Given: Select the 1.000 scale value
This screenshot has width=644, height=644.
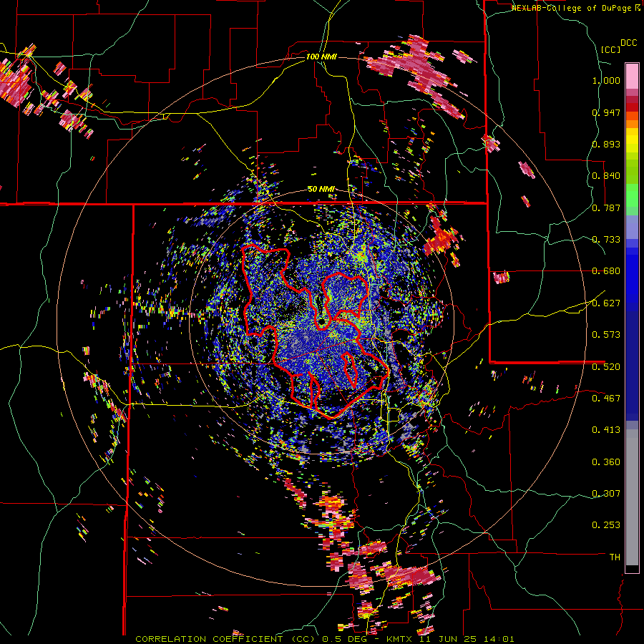Looking at the screenshot, I should [606, 80].
